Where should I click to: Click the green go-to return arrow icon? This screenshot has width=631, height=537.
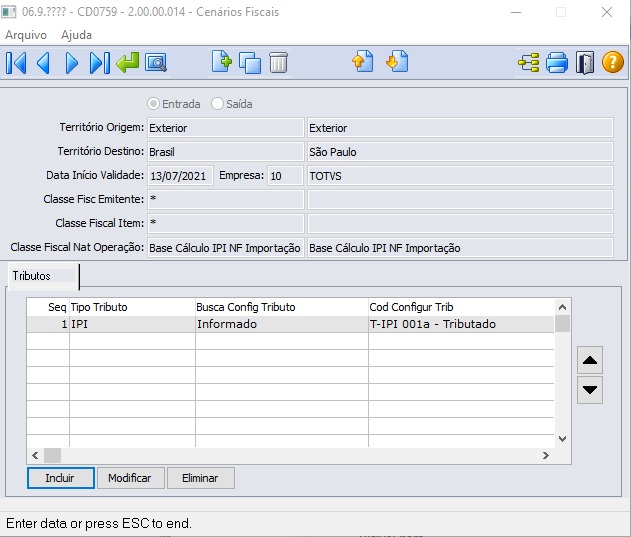[128, 63]
